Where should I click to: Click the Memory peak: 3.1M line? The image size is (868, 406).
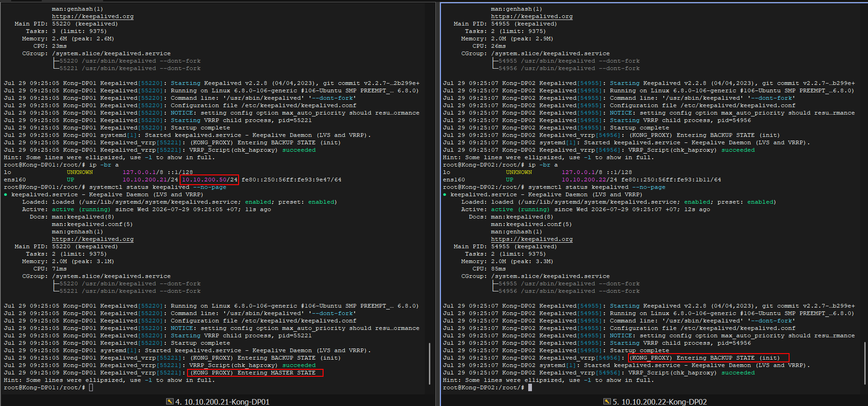68,261
